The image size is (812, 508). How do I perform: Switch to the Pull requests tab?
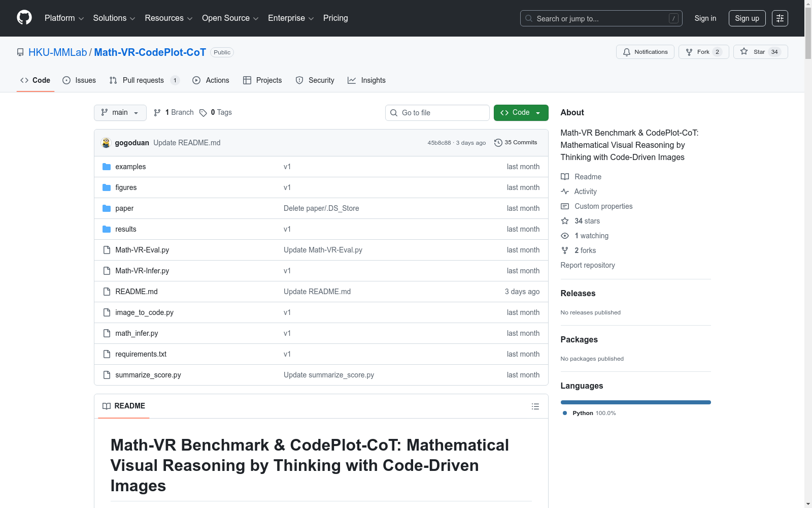pos(145,80)
